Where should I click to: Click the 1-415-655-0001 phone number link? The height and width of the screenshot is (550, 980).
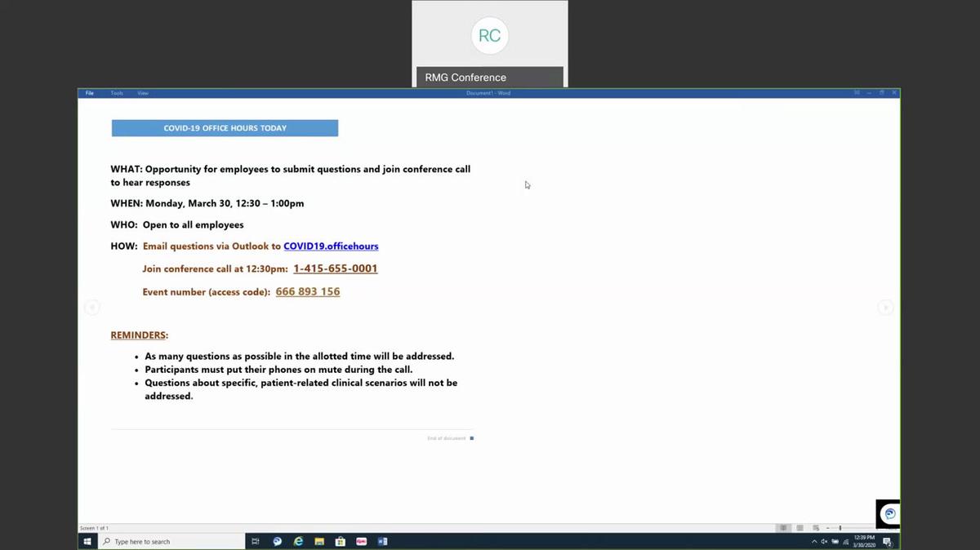(x=335, y=268)
